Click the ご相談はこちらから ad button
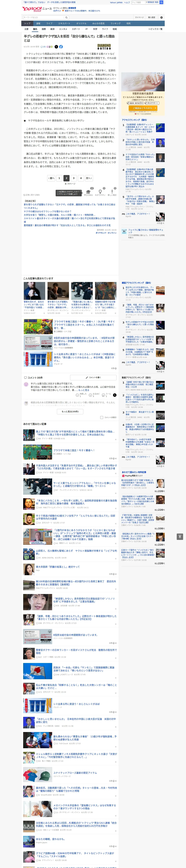This screenshot has height=868, width=186. 143,108
